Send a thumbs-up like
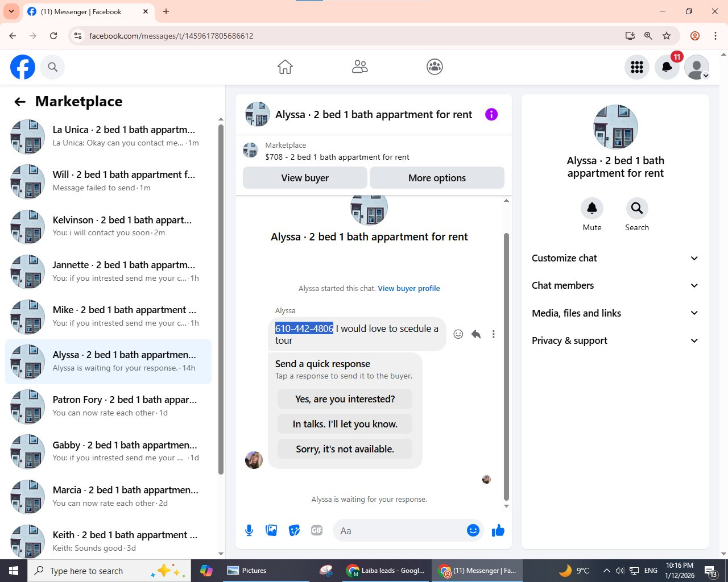The height and width of the screenshot is (582, 728). tap(498, 530)
